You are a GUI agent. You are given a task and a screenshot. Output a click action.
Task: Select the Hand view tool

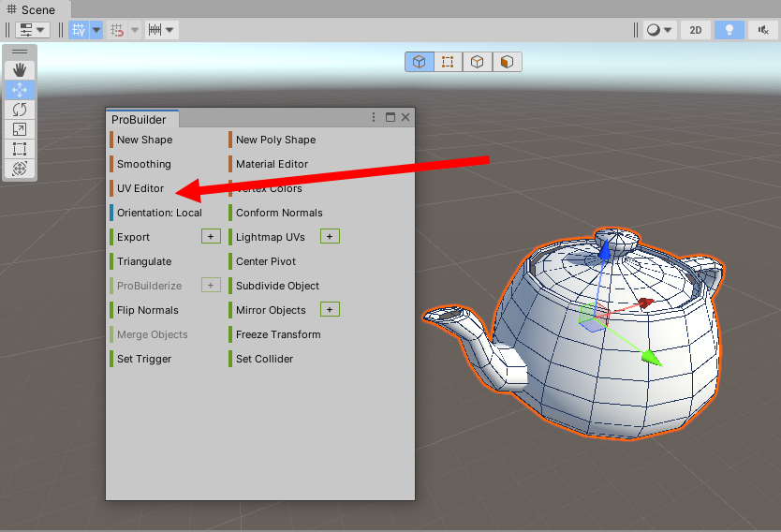tap(20, 70)
